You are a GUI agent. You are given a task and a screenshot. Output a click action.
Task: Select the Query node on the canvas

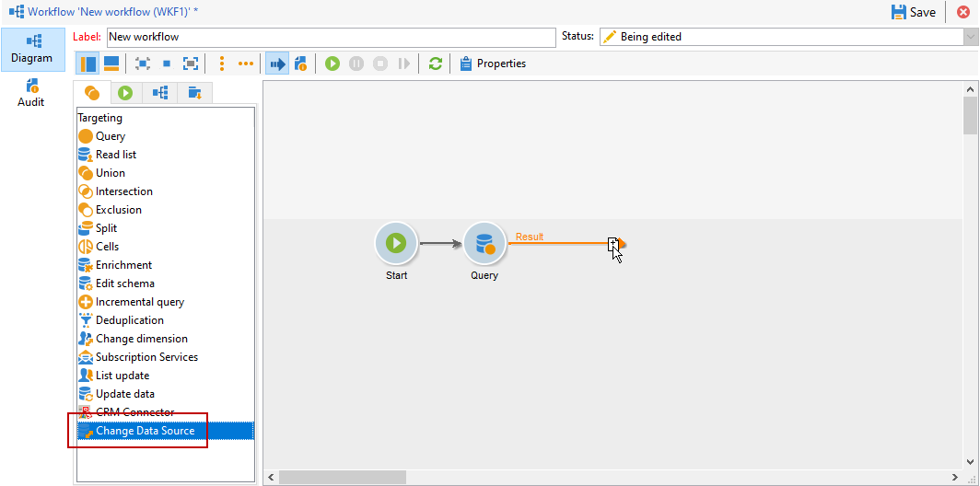point(484,243)
